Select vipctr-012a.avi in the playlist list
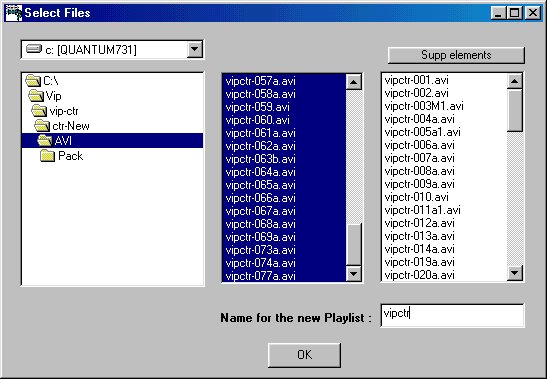 pyautogui.click(x=444, y=223)
